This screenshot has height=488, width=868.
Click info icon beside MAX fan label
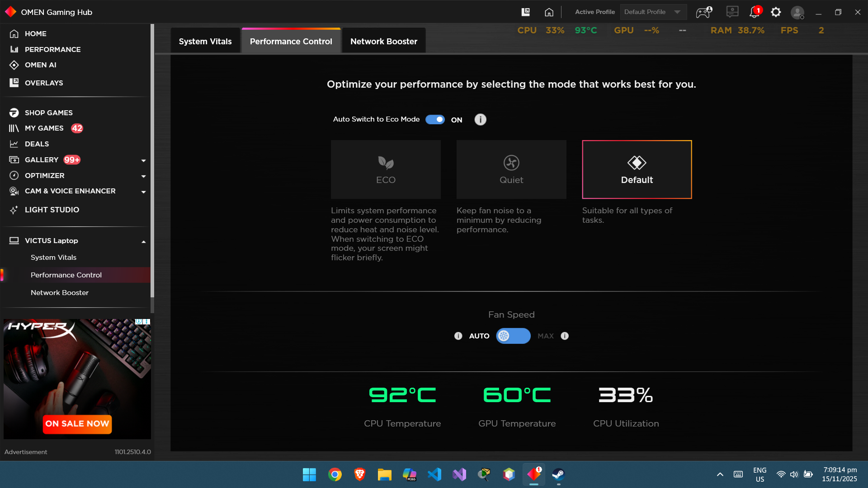click(x=565, y=336)
